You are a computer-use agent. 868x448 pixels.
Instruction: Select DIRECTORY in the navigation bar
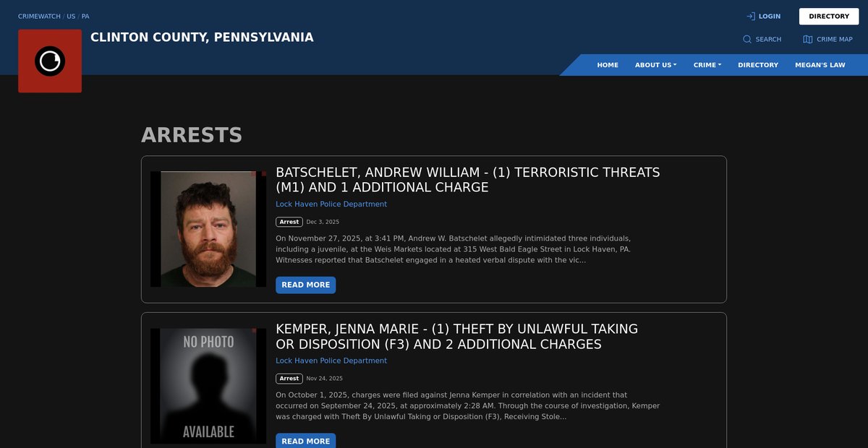click(x=758, y=65)
